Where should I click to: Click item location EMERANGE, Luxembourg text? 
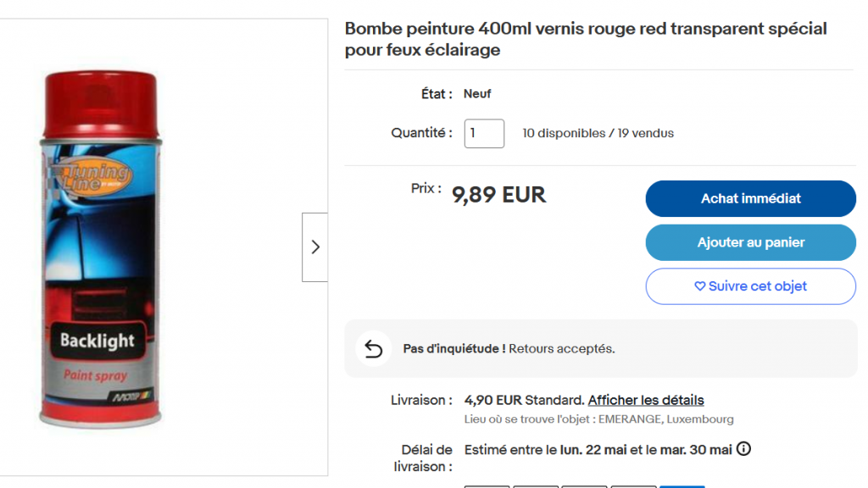(666, 419)
